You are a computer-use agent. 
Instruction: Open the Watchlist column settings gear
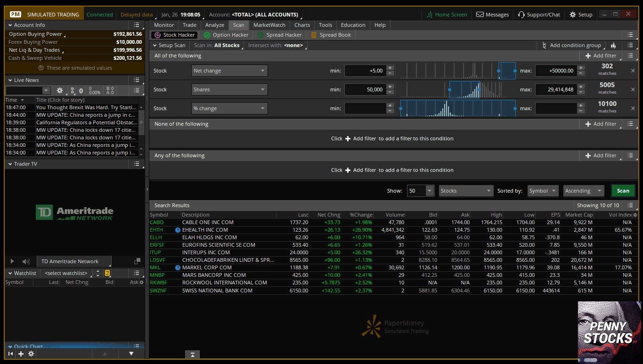click(x=141, y=283)
